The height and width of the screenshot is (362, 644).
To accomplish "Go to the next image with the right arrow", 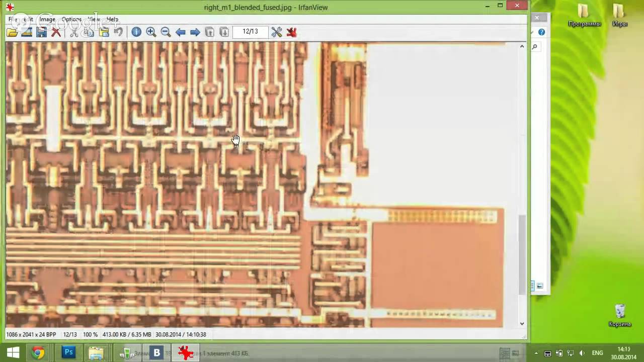I will [x=195, y=32].
